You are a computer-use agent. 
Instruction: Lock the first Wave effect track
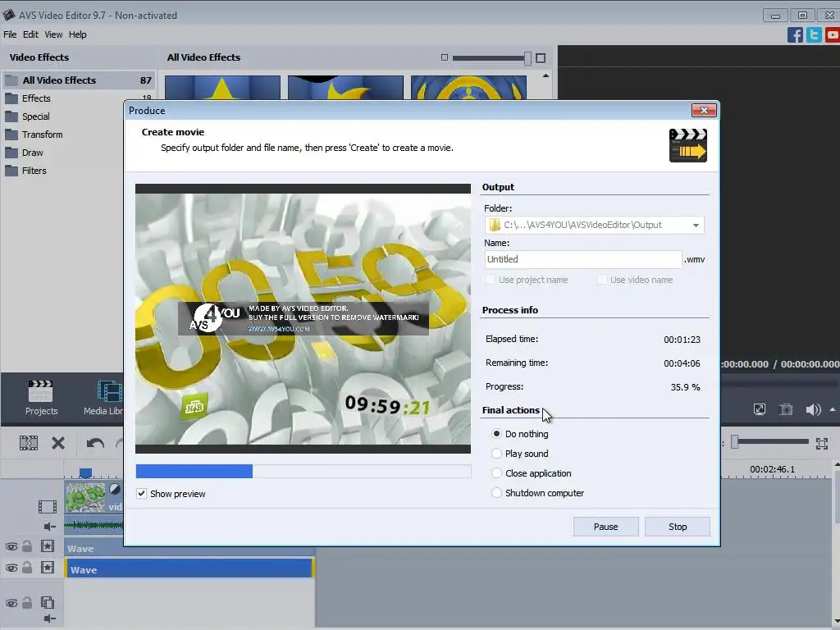pos(27,546)
